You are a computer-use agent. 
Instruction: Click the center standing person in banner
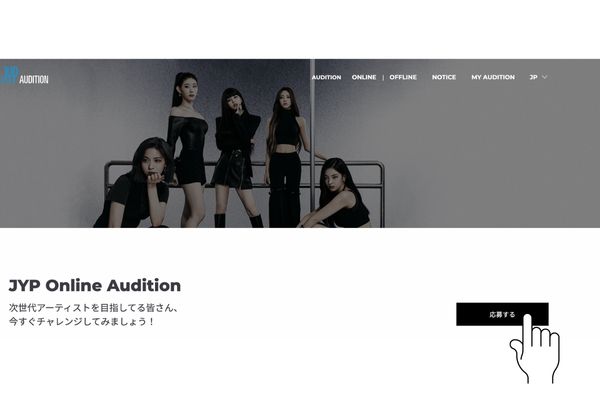coord(236,157)
